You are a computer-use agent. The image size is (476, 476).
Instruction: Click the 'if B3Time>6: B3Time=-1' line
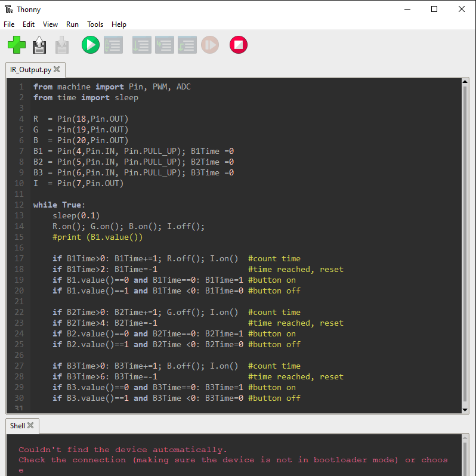click(x=105, y=377)
